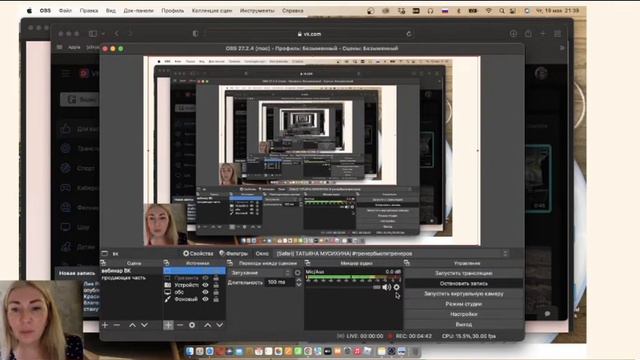Open the Профиль menu
This screenshot has width=640, height=360.
(x=172, y=11)
